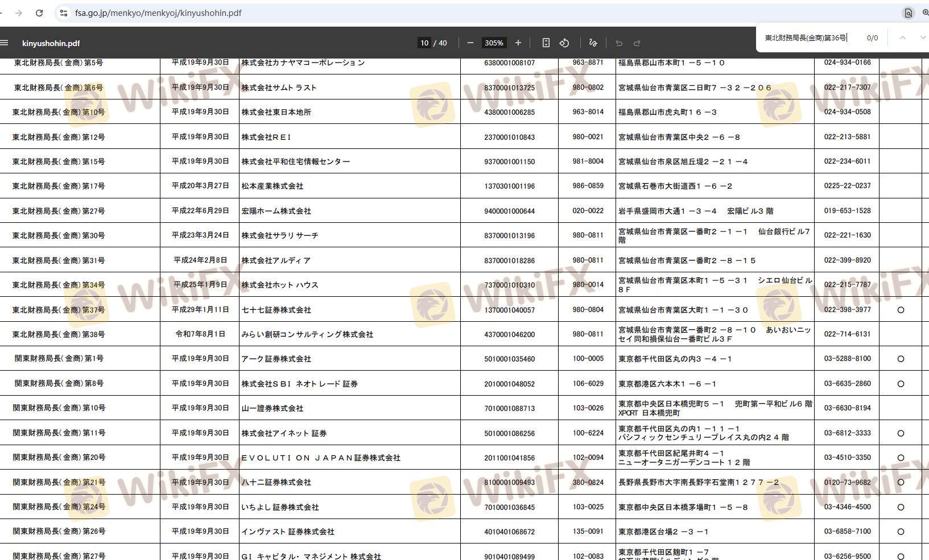This screenshot has height=560, width=929.
Task: Click corporate number 2370001010843
Action: click(510, 137)
